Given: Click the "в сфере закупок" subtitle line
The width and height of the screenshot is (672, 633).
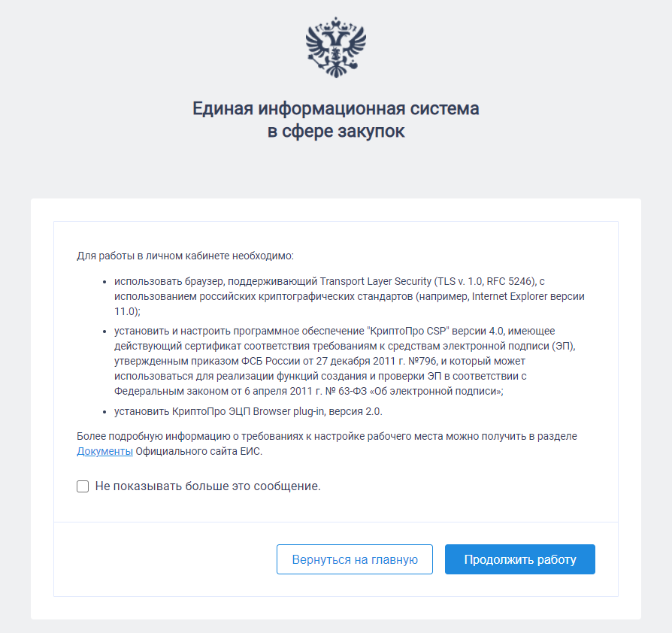Looking at the screenshot, I should 335,132.
